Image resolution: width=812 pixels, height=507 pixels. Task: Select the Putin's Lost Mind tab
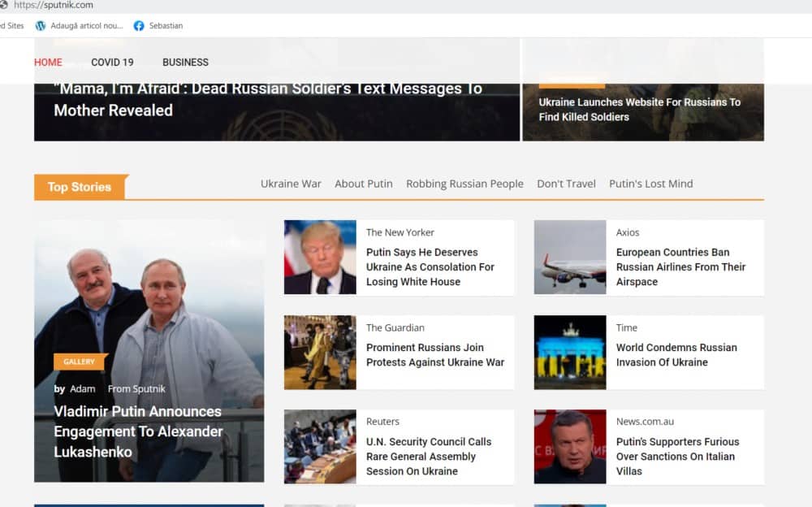pos(651,184)
